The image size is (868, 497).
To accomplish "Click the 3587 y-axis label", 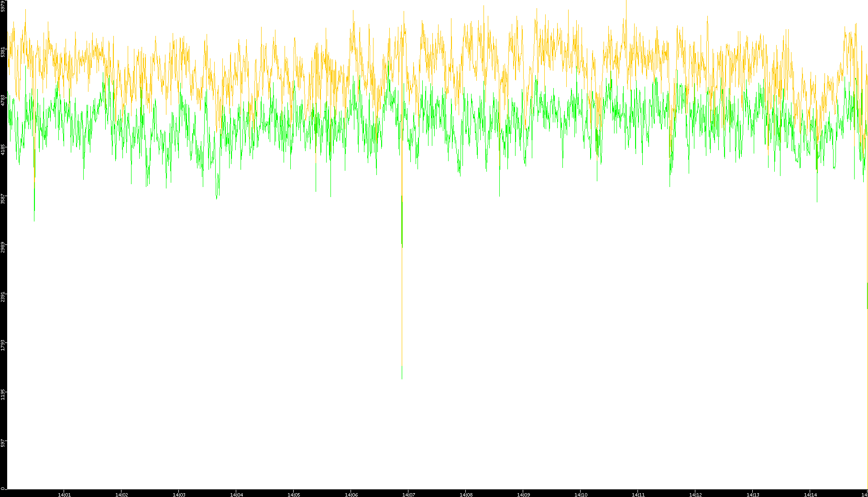I will (x=3, y=199).
